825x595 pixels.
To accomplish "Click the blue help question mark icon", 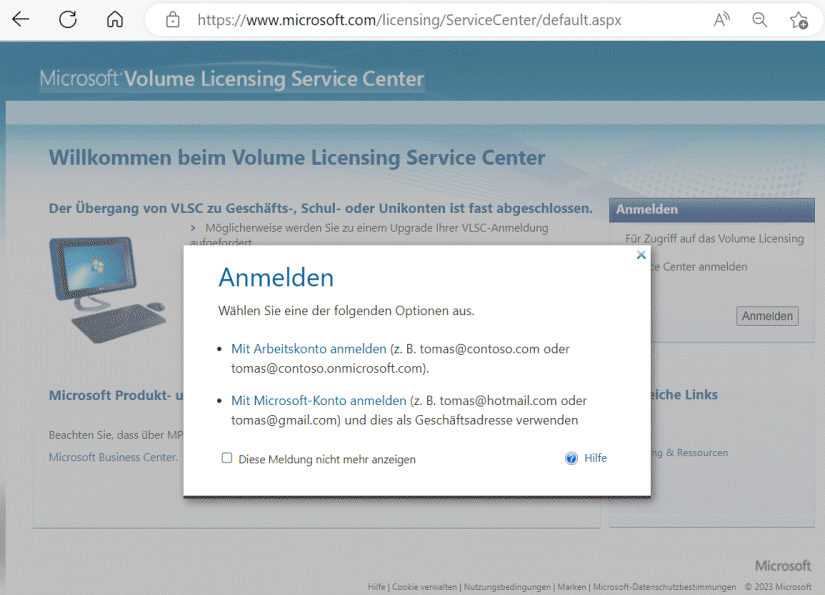I will tap(571, 458).
